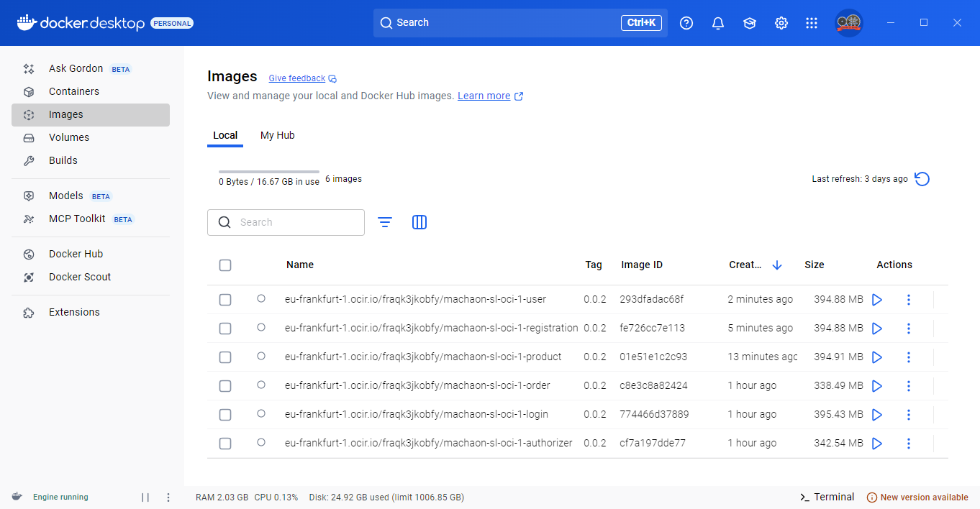
Task: Open the apps grid menu in header
Action: click(x=812, y=23)
